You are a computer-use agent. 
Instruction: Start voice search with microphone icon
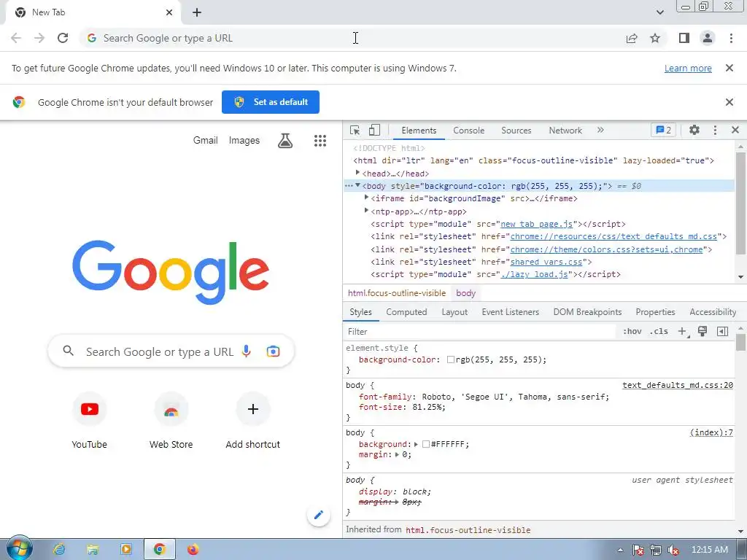(247, 351)
